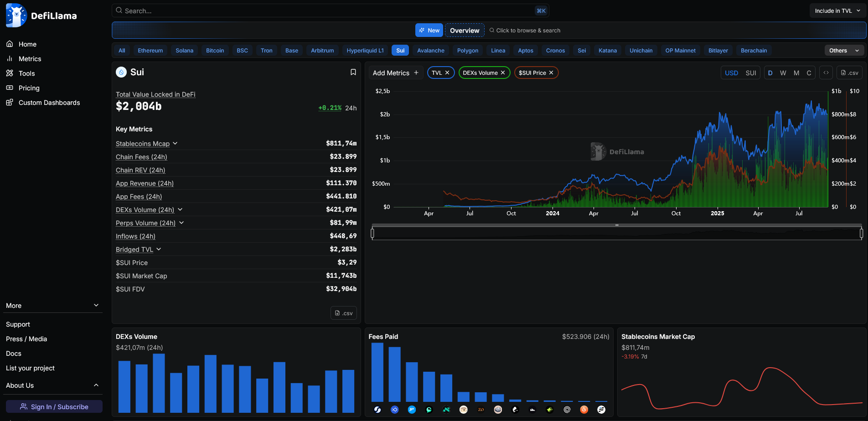Remove $SUI Price metric from chart

tap(551, 73)
